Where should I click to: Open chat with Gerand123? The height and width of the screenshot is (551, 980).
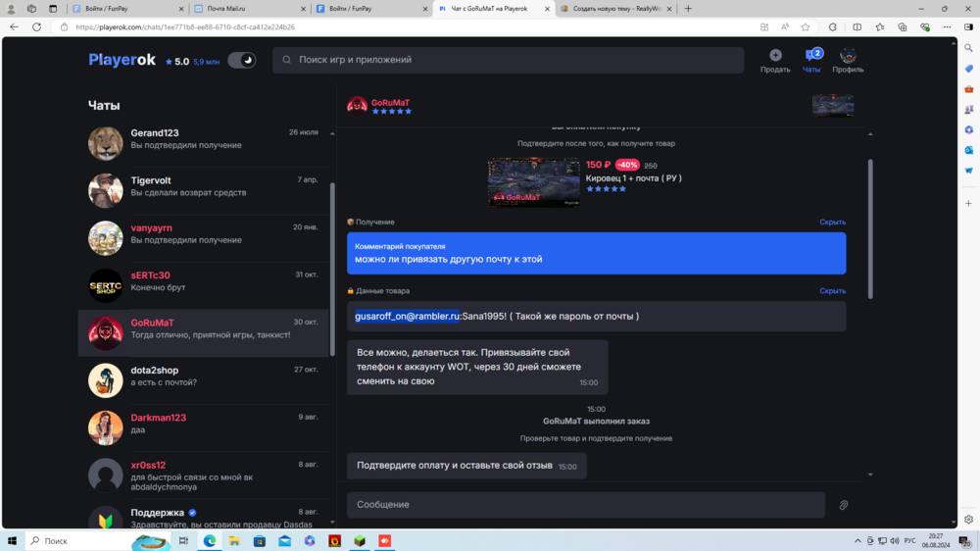[203, 142]
